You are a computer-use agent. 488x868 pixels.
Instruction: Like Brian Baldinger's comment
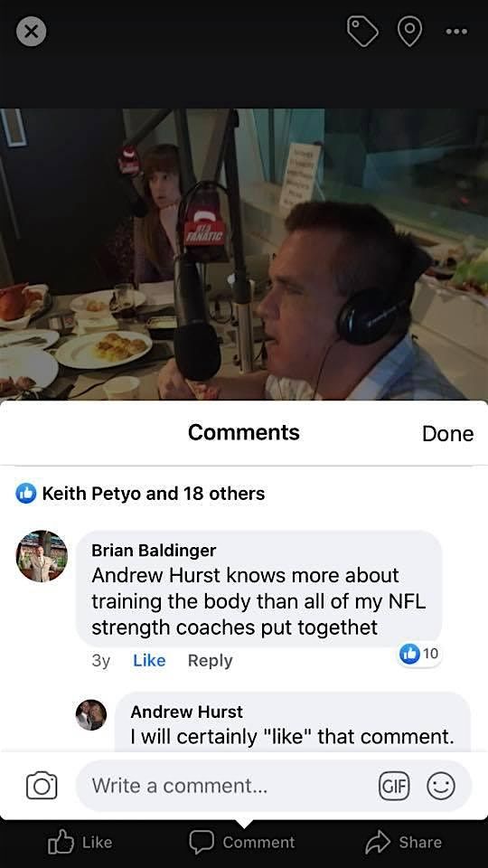point(149,660)
